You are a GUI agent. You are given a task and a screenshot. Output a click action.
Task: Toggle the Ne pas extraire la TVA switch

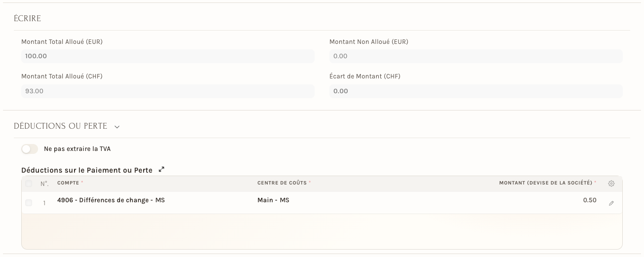click(30, 149)
